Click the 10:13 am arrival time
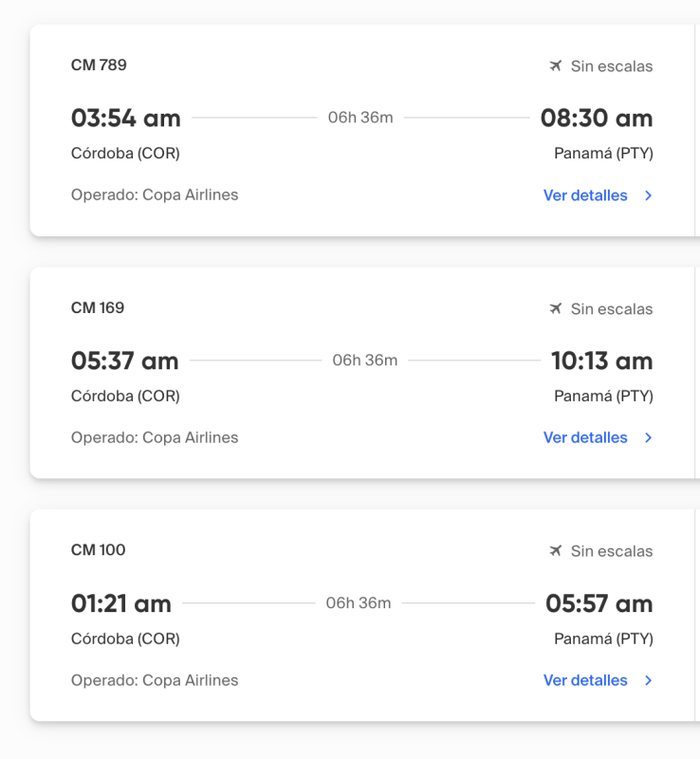This screenshot has height=759, width=700. coord(601,361)
